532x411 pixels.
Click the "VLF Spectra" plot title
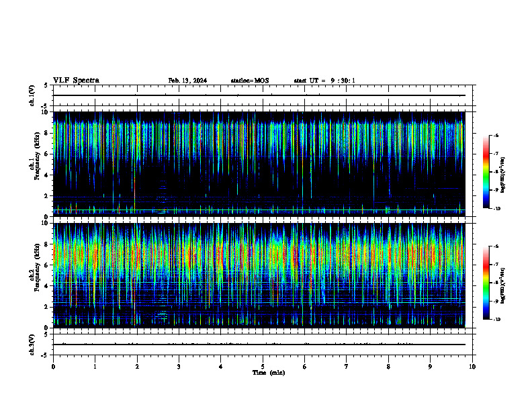click(x=76, y=81)
